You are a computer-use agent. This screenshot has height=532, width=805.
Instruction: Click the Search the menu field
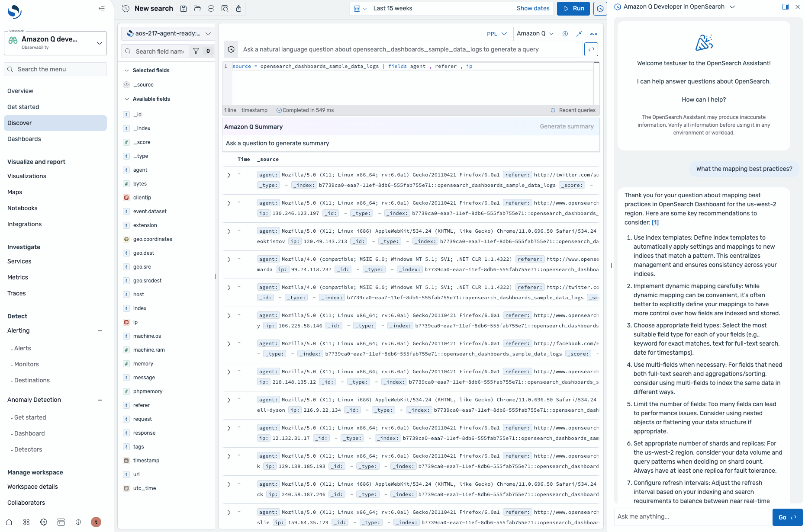pyautogui.click(x=55, y=69)
